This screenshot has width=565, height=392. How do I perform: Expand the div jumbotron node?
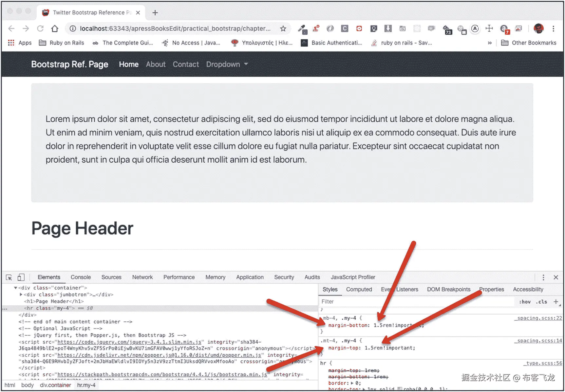point(21,294)
